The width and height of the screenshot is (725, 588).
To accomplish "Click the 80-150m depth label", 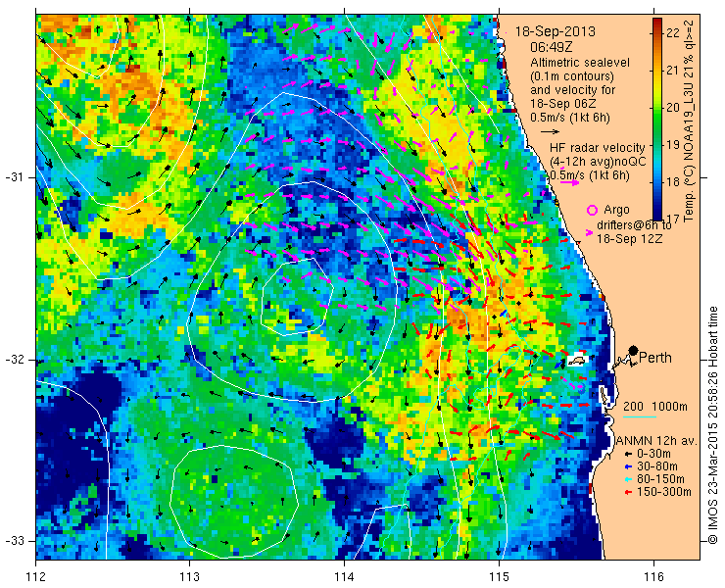I will (660, 479).
